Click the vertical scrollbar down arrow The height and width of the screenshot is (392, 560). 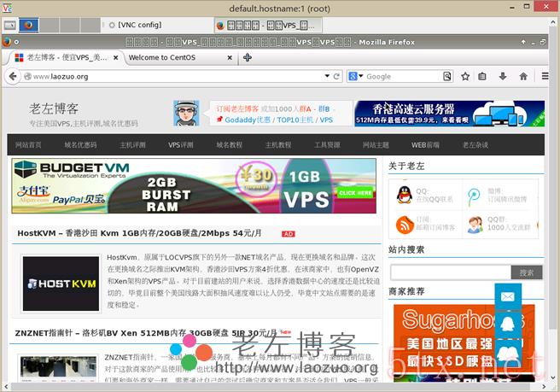click(553, 377)
